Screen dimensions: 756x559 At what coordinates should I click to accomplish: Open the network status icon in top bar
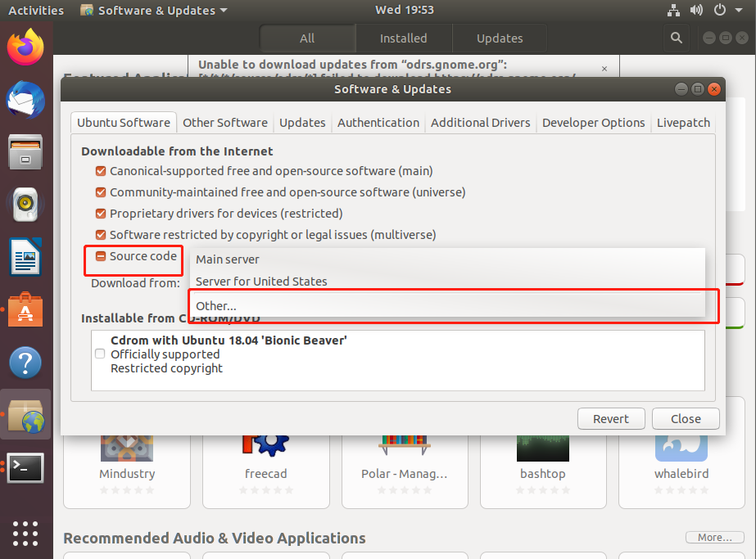click(673, 10)
